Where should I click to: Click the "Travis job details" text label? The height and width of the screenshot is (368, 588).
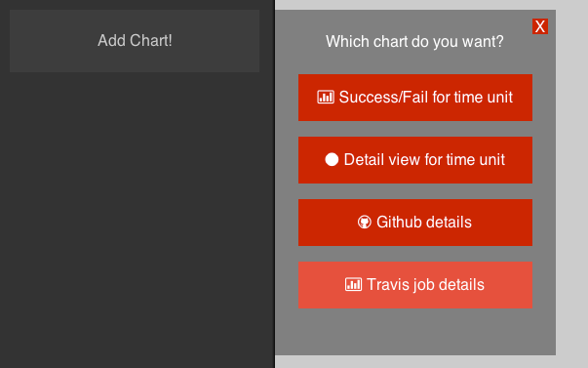[425, 285]
